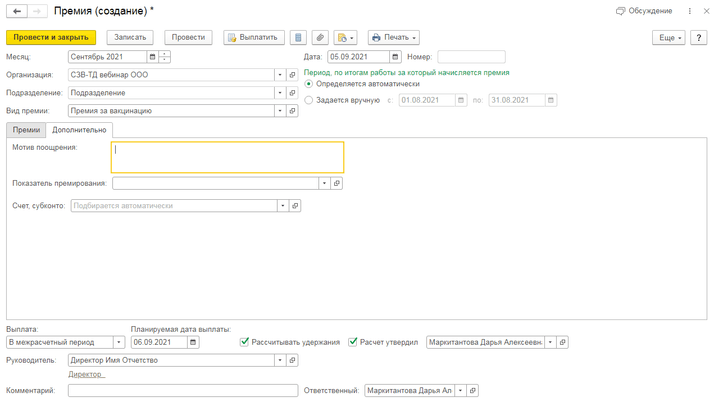Screen dimensions: 714x408
Task: Select Задается вручную radio option
Action: click(x=309, y=100)
